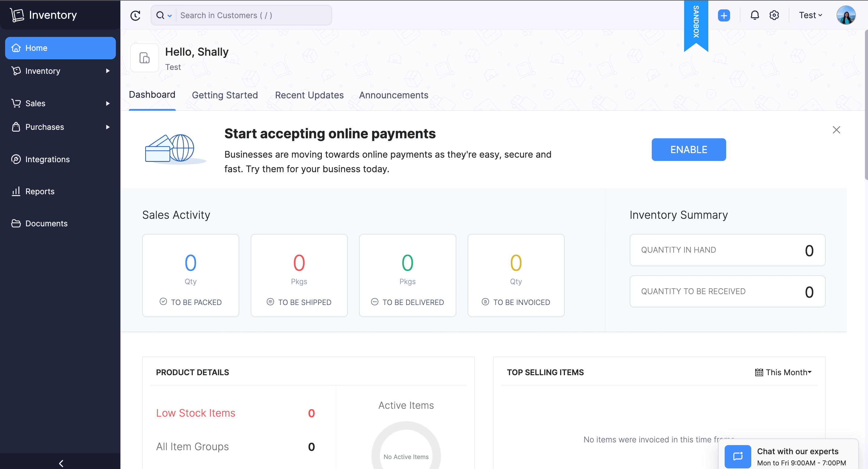The image size is (868, 469).
Task: Click the chat with experts icon
Action: click(738, 456)
